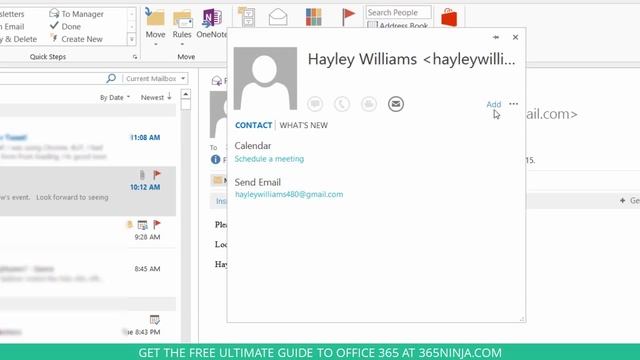The width and height of the screenshot is (640, 360).
Task: Click the Unread/Read envelope icon
Action: [x=278, y=18]
